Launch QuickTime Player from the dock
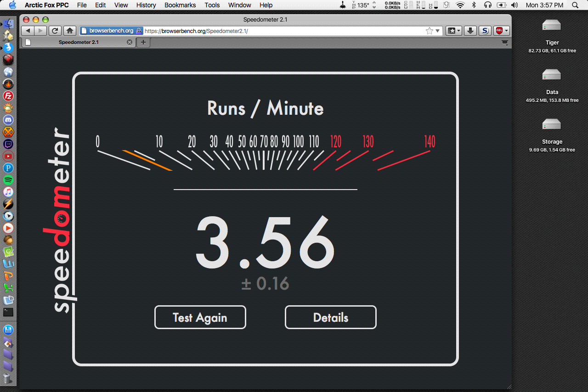 pyautogui.click(x=8, y=216)
